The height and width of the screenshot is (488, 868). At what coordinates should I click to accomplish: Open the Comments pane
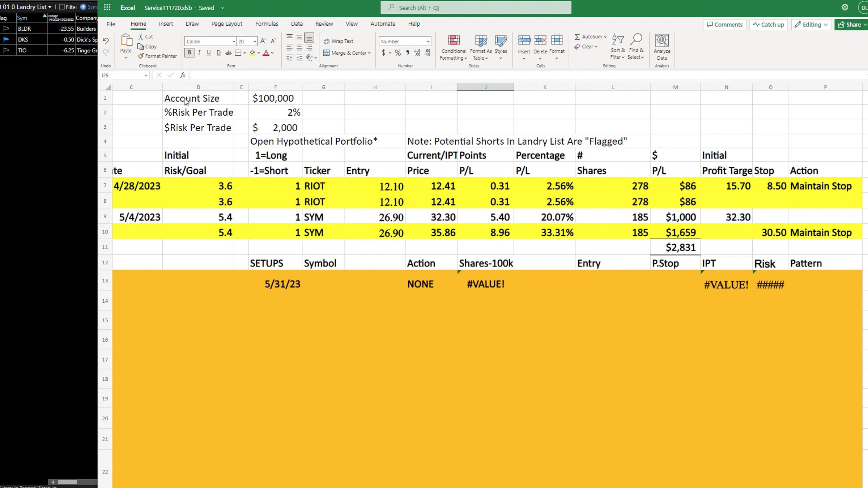(x=724, y=25)
